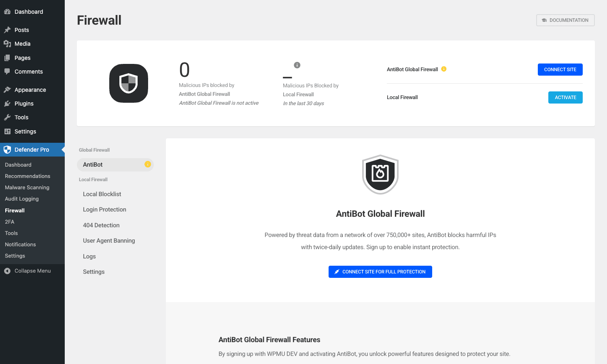The height and width of the screenshot is (364, 607).
Task: Click the 'AntiBot Global Firewall Features' heading
Action: point(270,340)
